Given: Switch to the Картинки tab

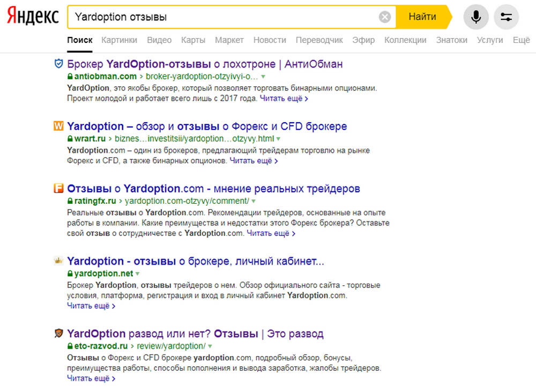Looking at the screenshot, I should [x=120, y=40].
